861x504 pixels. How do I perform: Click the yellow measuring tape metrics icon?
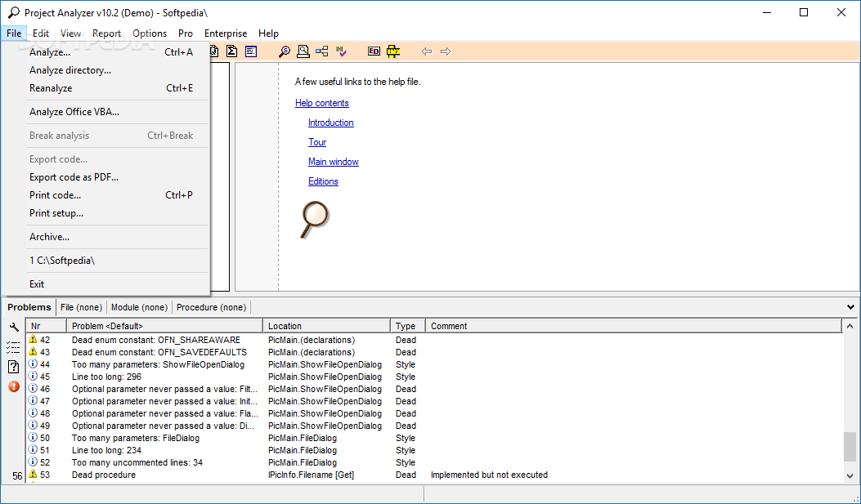click(x=393, y=51)
